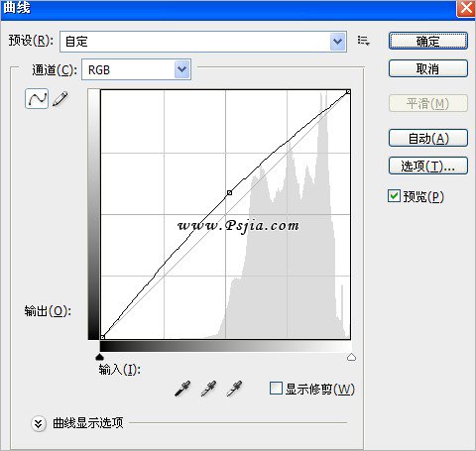Pick the white point eyedropper
Image resolution: width=476 pixels, height=451 pixels.
(234, 389)
